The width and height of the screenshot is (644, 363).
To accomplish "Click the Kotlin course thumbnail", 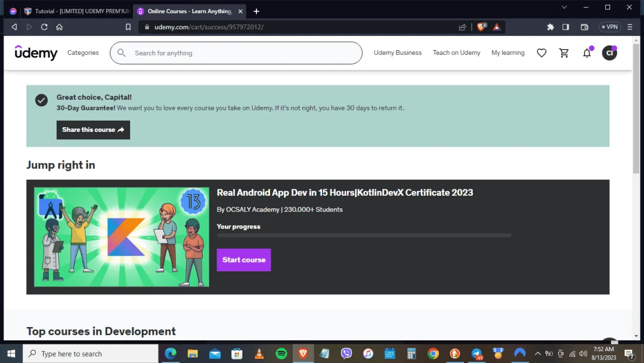I will pyautogui.click(x=122, y=237).
